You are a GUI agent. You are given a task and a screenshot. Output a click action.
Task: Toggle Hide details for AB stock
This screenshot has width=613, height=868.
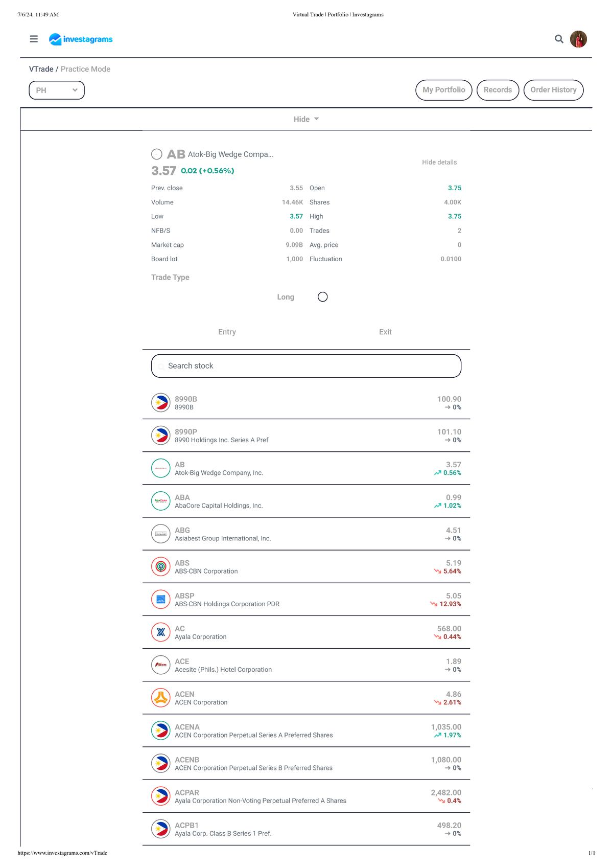(439, 162)
